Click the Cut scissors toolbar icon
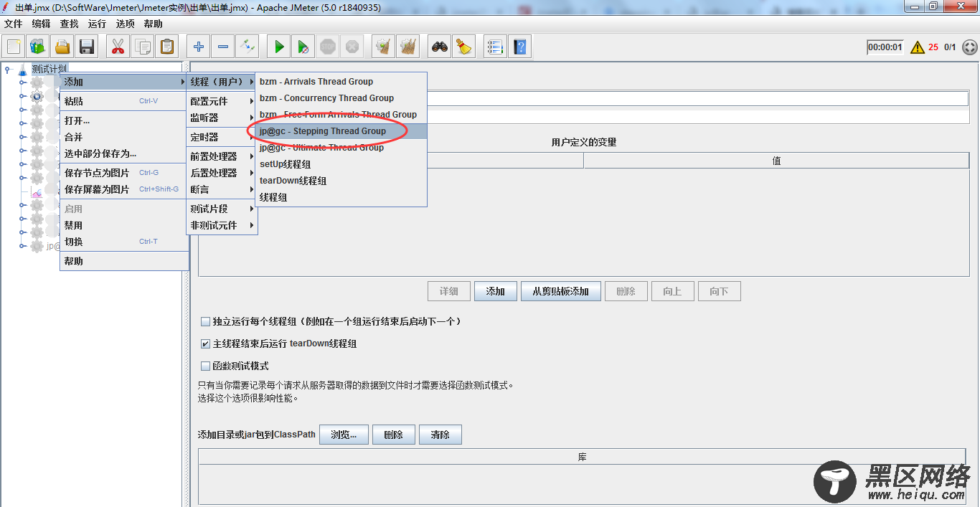 point(118,47)
